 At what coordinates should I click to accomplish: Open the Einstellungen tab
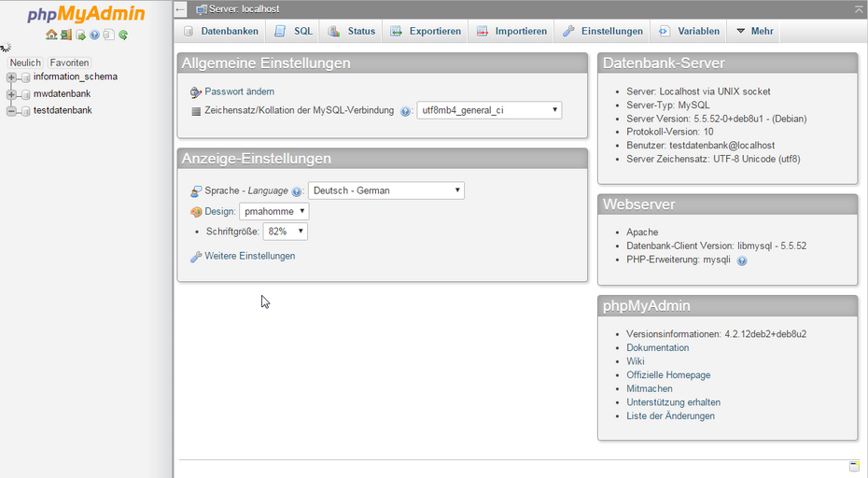(603, 31)
